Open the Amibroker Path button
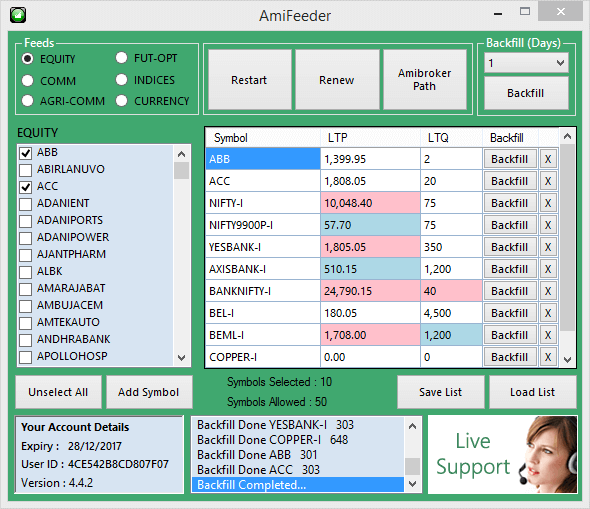The width and height of the screenshot is (590, 509). coord(424,80)
